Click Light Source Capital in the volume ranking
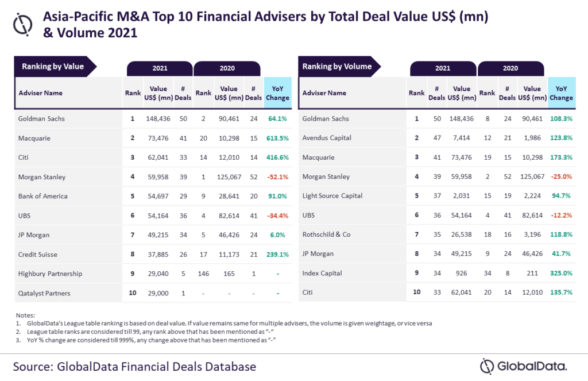This screenshot has height=381, width=588. point(332,196)
